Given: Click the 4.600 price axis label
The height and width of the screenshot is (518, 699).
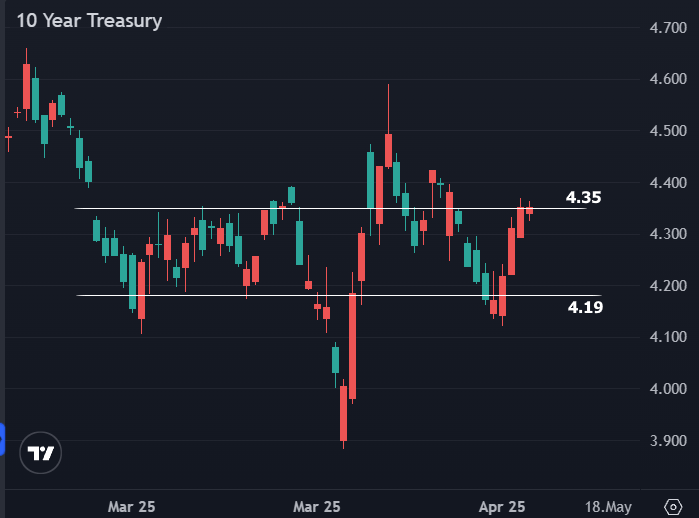Looking at the screenshot, I should click(666, 79).
